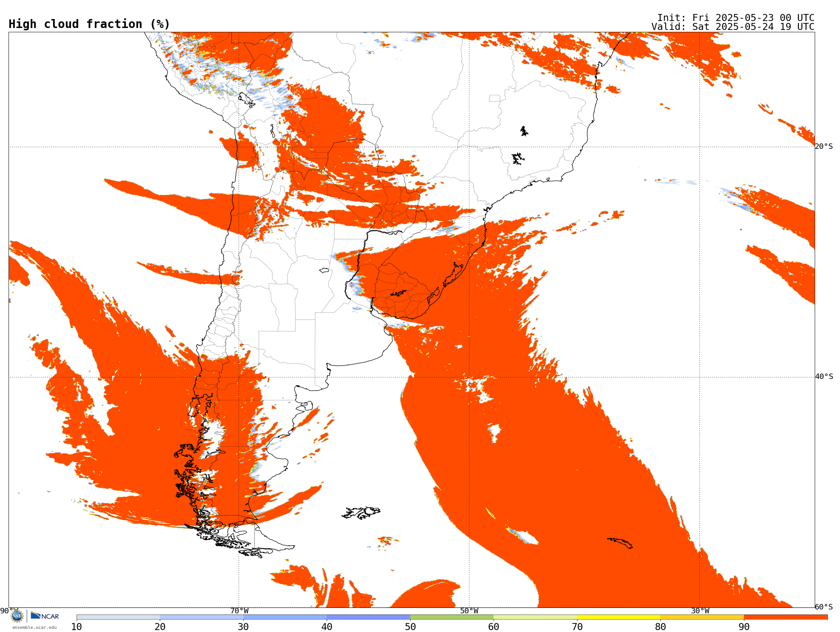
Task: Click the colorbar tick label 10
Action: (77, 627)
